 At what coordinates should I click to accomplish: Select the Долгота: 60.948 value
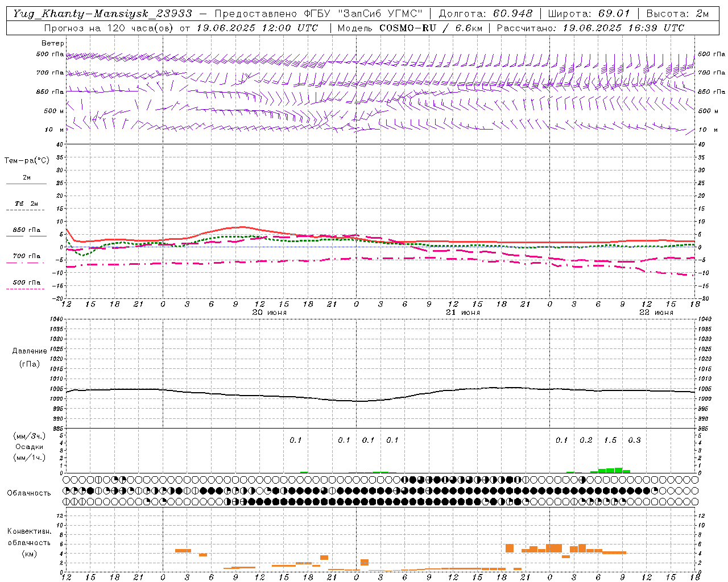coord(486,14)
